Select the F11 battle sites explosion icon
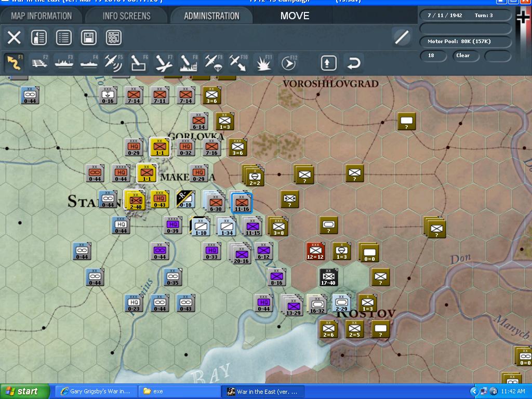The width and height of the screenshot is (532, 399). tap(263, 63)
